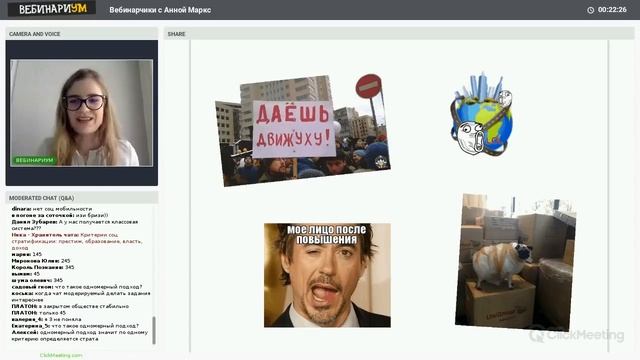
Task: Click the chat panel scrollbar thumb
Action: (154, 330)
